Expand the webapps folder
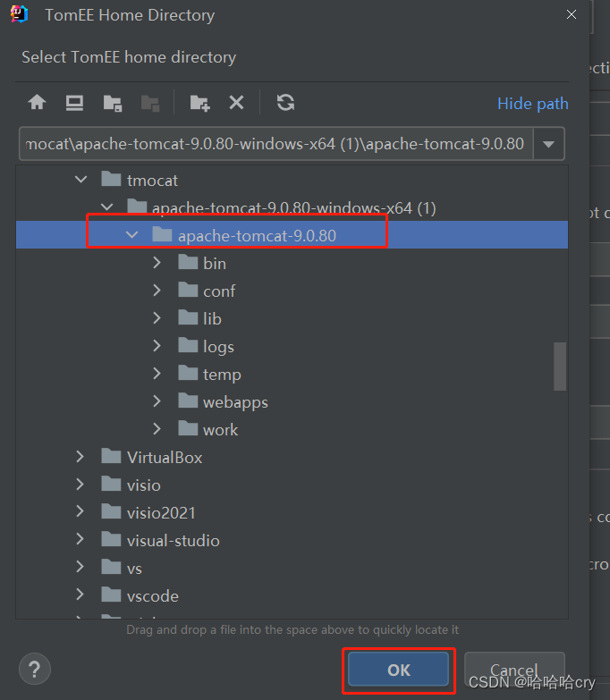Viewport: 610px width, 700px height. pyautogui.click(x=157, y=401)
